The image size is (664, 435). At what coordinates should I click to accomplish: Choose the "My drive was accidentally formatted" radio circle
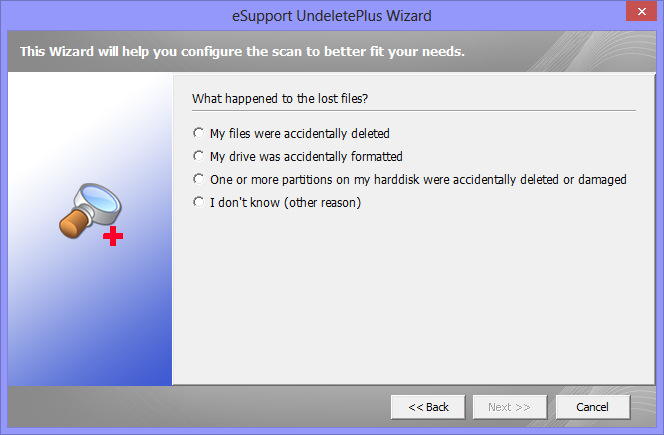click(x=199, y=156)
